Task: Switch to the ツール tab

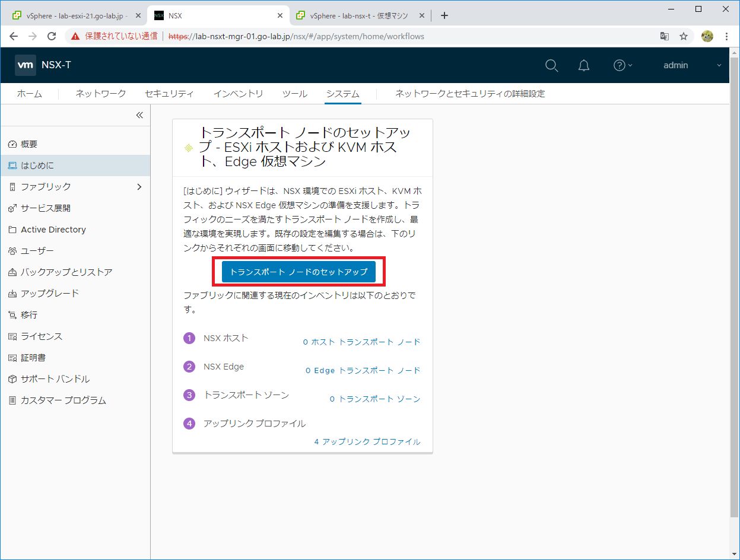Action: point(294,94)
